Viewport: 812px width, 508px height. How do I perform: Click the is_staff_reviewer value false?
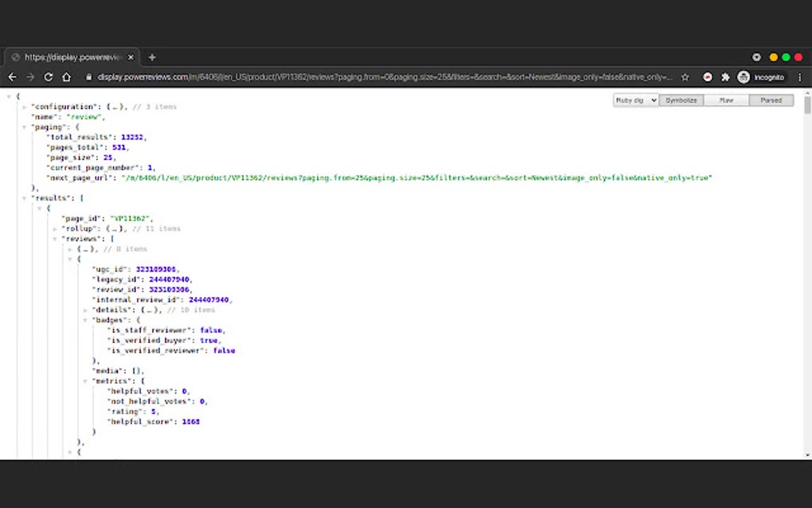[x=211, y=330]
